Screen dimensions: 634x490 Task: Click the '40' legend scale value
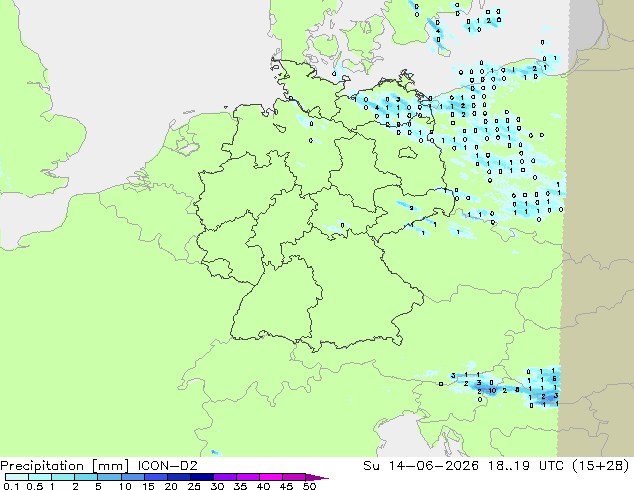[264, 486]
